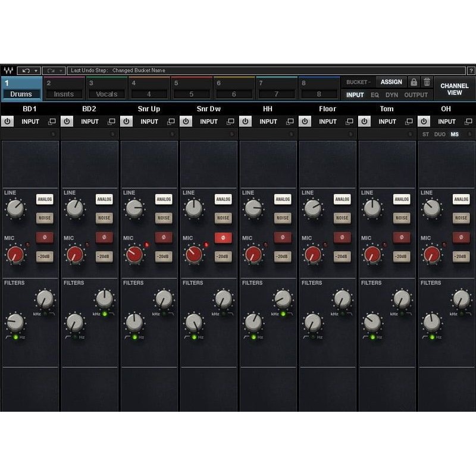Click the help question-mark icon top-right

[x=471, y=70]
